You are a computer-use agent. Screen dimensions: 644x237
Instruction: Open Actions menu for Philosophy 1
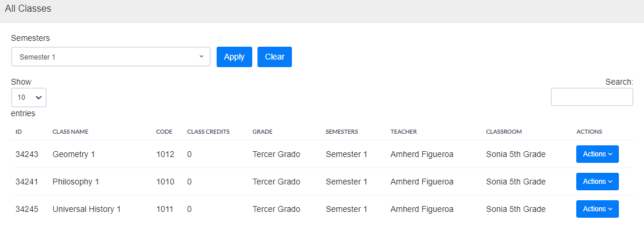[x=597, y=182]
